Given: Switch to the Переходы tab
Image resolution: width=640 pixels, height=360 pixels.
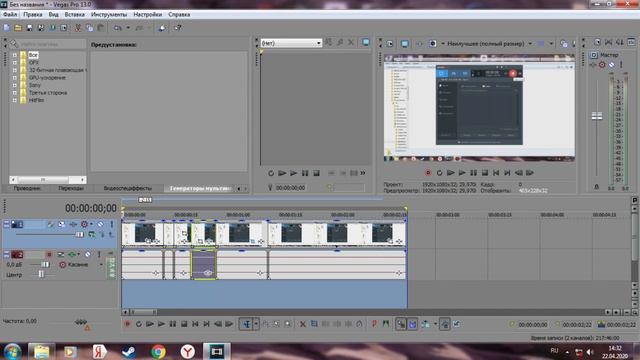Looking at the screenshot, I should (71, 188).
